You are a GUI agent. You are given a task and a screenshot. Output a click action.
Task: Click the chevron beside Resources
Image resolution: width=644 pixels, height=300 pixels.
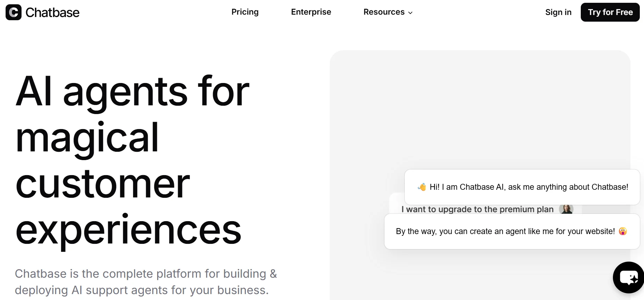410,13
